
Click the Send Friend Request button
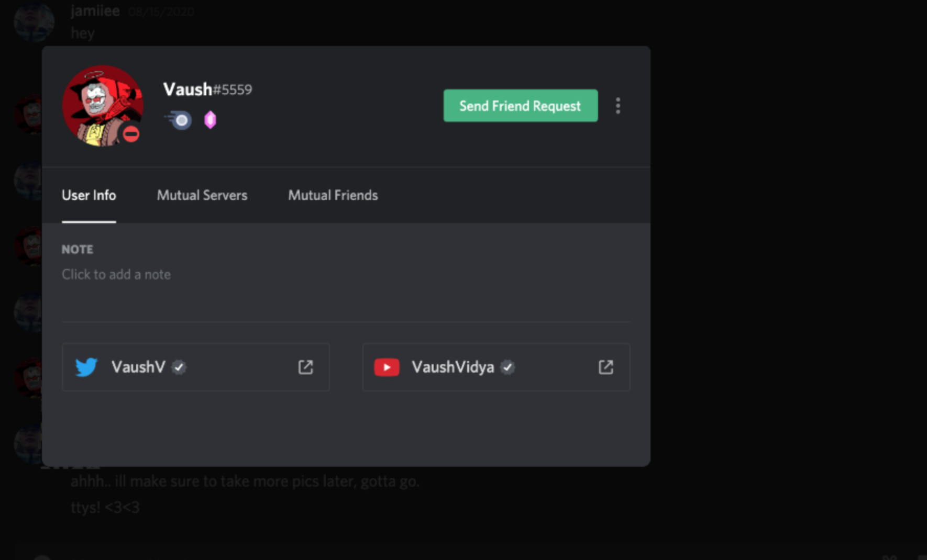coord(521,106)
